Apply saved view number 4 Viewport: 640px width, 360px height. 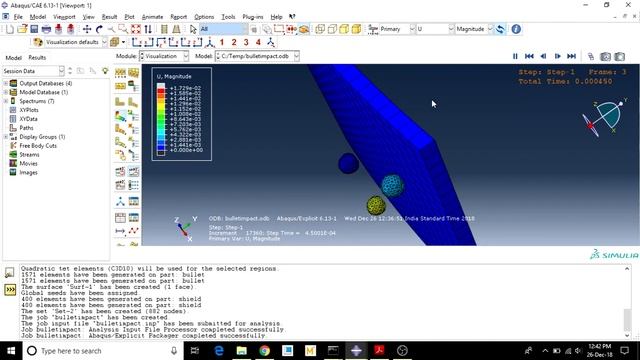coord(258,42)
